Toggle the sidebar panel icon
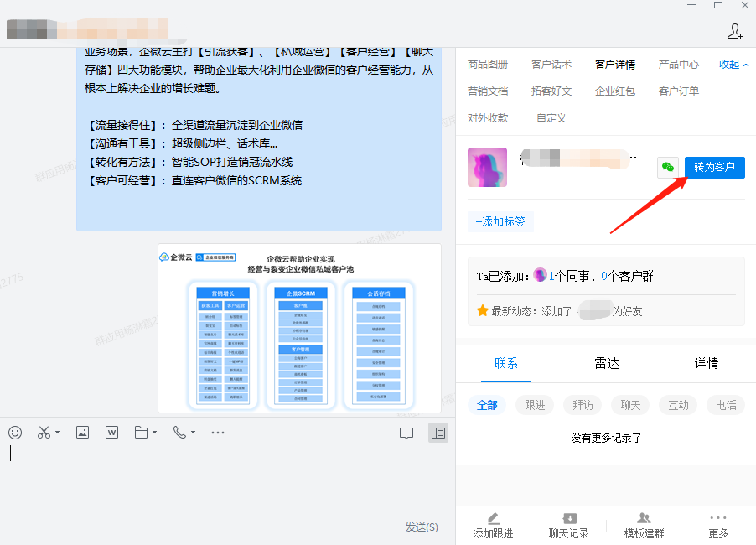 pyautogui.click(x=437, y=433)
